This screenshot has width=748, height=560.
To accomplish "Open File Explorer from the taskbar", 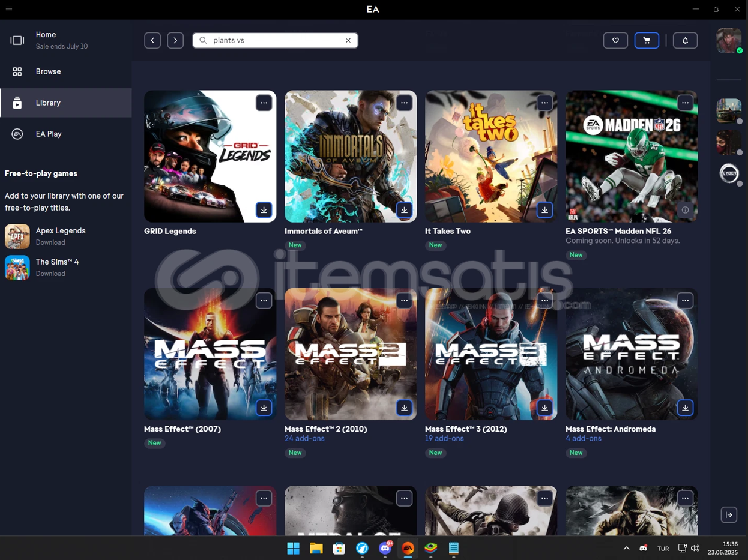I will click(316, 548).
